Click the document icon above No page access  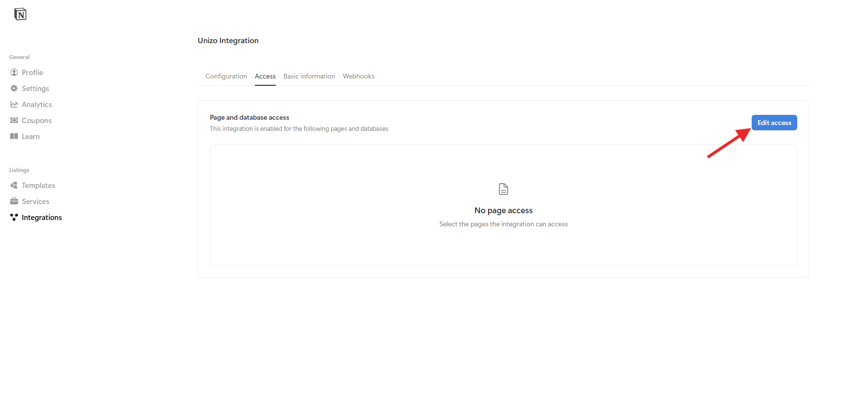pos(504,189)
